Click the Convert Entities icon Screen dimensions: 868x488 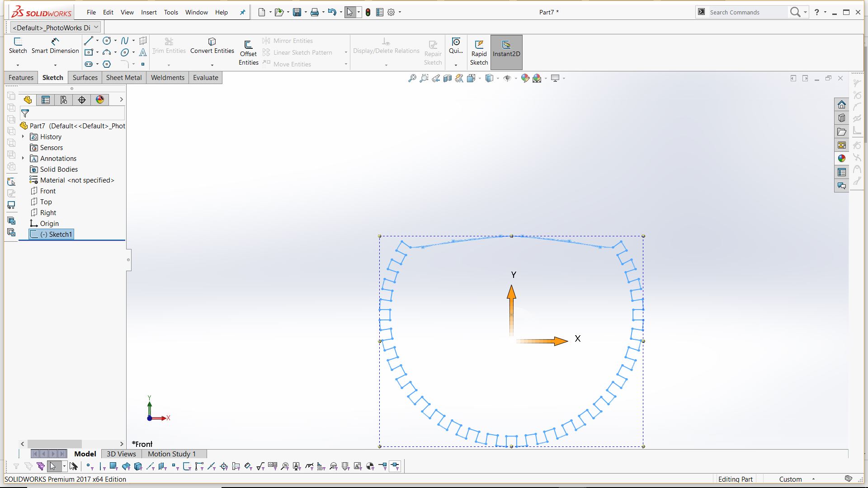(x=212, y=42)
